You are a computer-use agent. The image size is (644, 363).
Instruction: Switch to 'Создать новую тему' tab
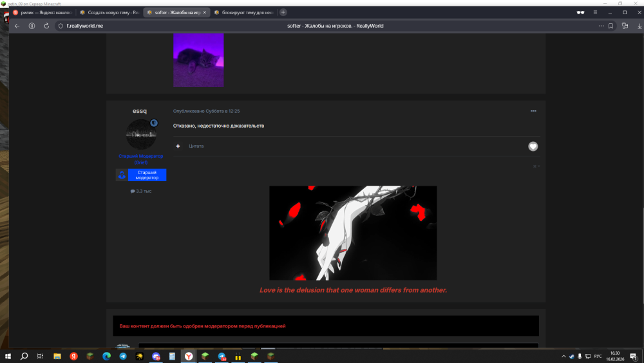[x=109, y=12]
